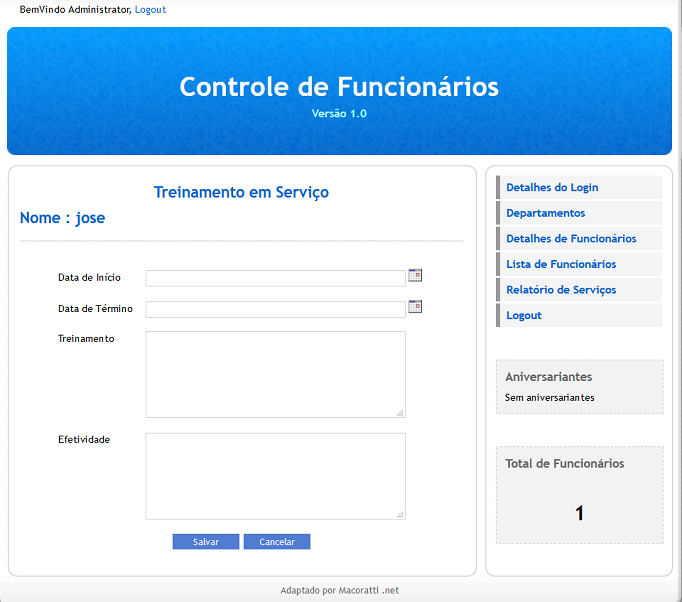Click the Efetividade field label

pos(84,440)
